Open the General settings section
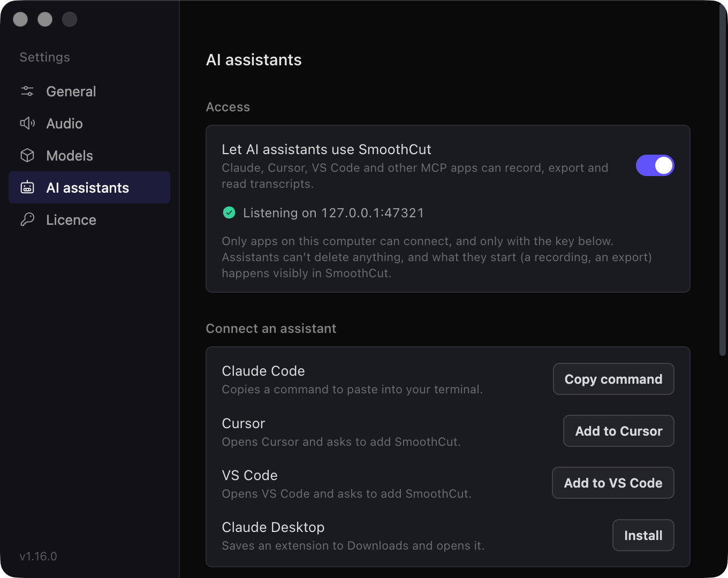This screenshot has width=728, height=578. (x=89, y=91)
